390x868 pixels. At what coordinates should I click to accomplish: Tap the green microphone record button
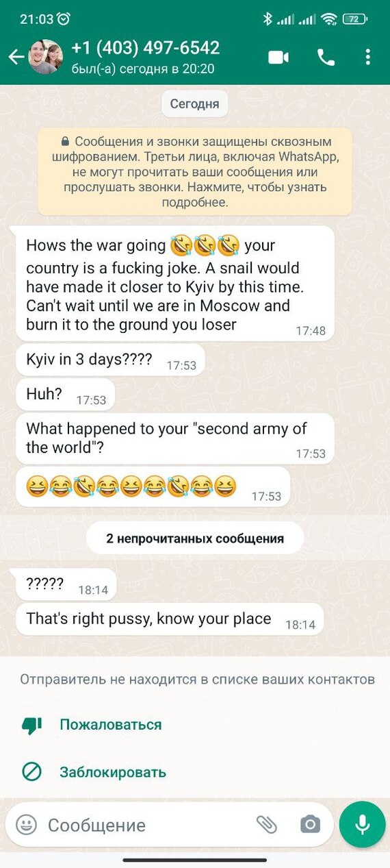(363, 824)
